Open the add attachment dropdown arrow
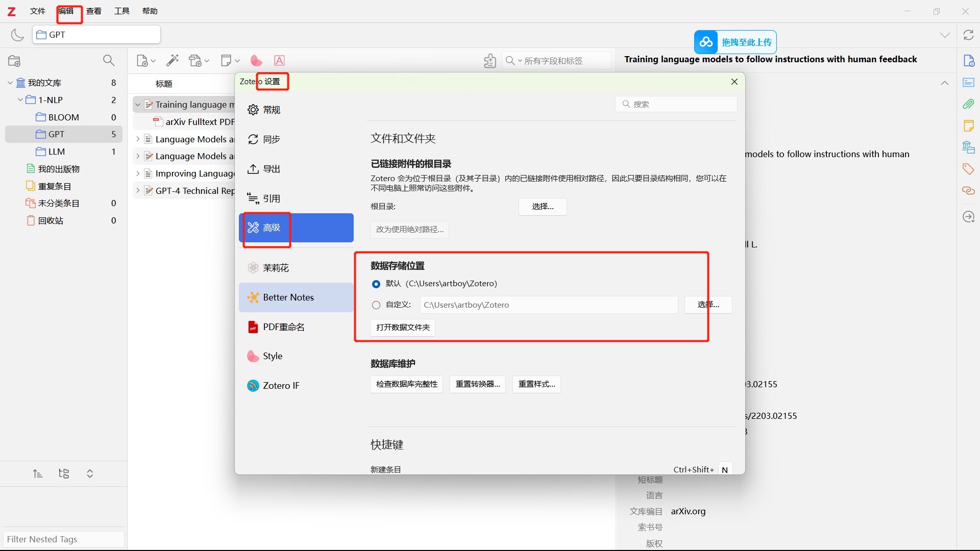Image resolution: width=980 pixels, height=551 pixels. coord(207,61)
